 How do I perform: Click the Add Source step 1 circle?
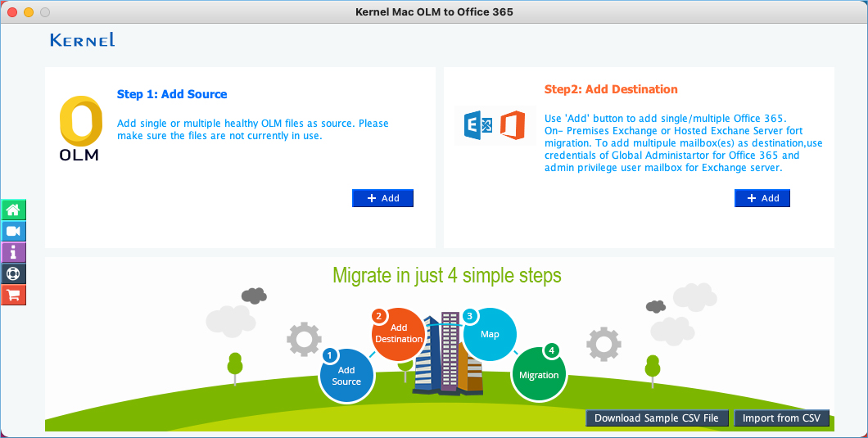(x=347, y=376)
